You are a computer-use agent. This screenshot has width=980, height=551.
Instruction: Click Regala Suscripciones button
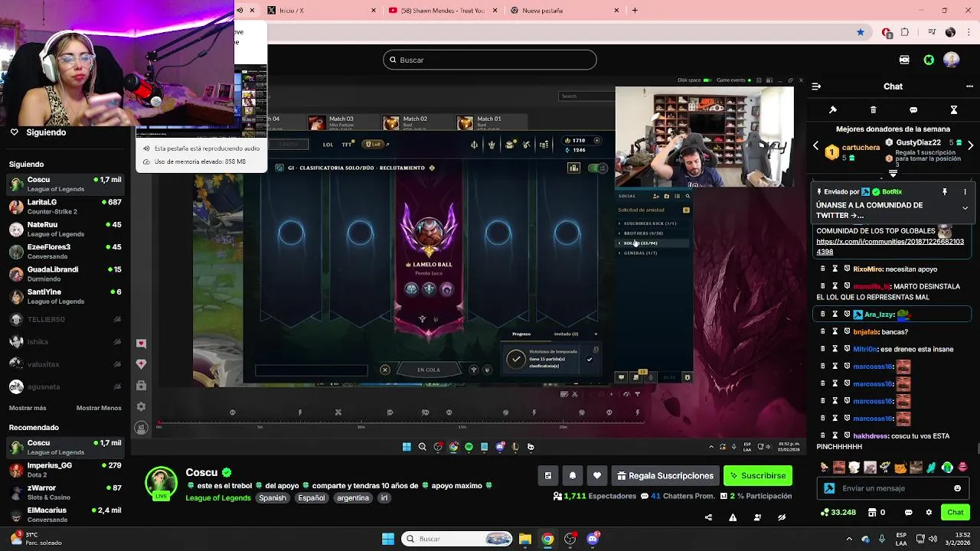pos(665,475)
